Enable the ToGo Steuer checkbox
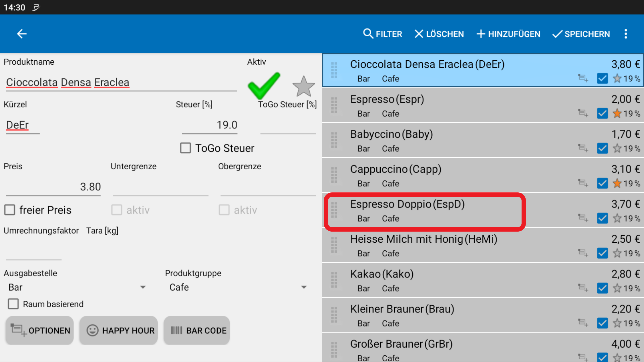The height and width of the screenshot is (362, 644). (185, 148)
